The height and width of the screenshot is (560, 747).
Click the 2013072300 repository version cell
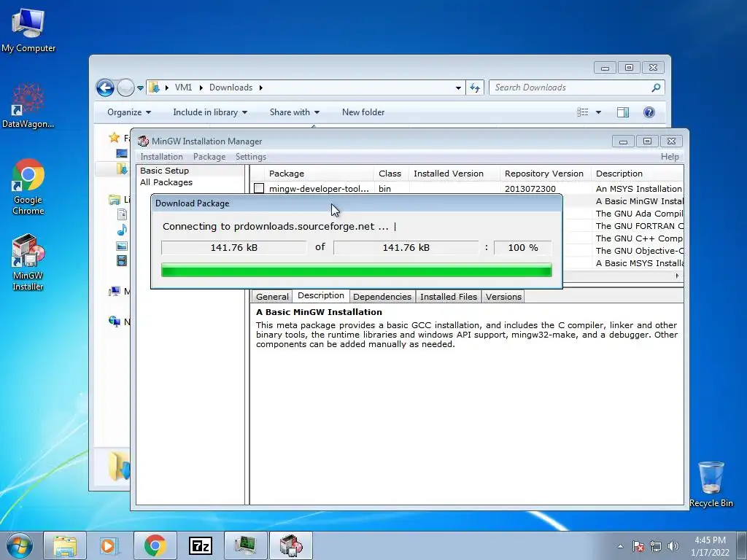click(530, 189)
